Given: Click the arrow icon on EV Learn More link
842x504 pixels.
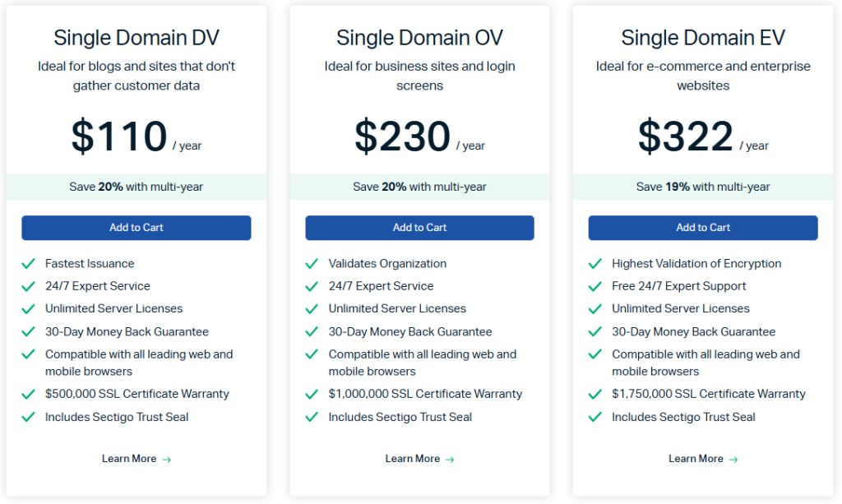Looking at the screenshot, I should coord(733,459).
